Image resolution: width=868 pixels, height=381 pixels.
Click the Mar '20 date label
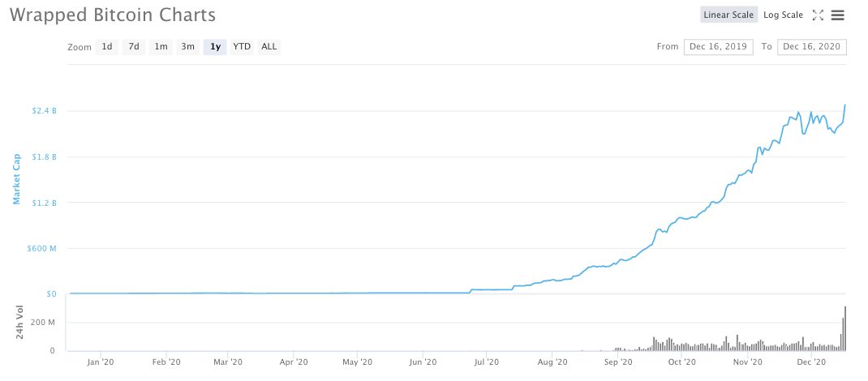pyautogui.click(x=228, y=362)
